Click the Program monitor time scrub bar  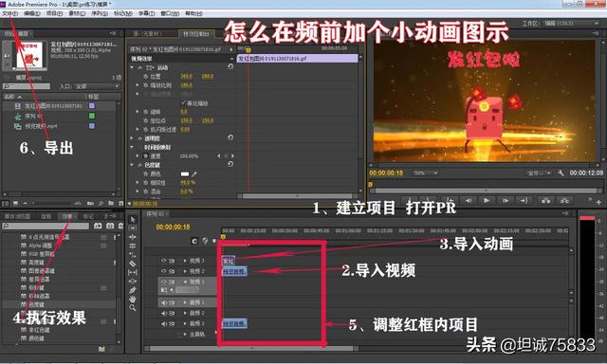(x=486, y=191)
